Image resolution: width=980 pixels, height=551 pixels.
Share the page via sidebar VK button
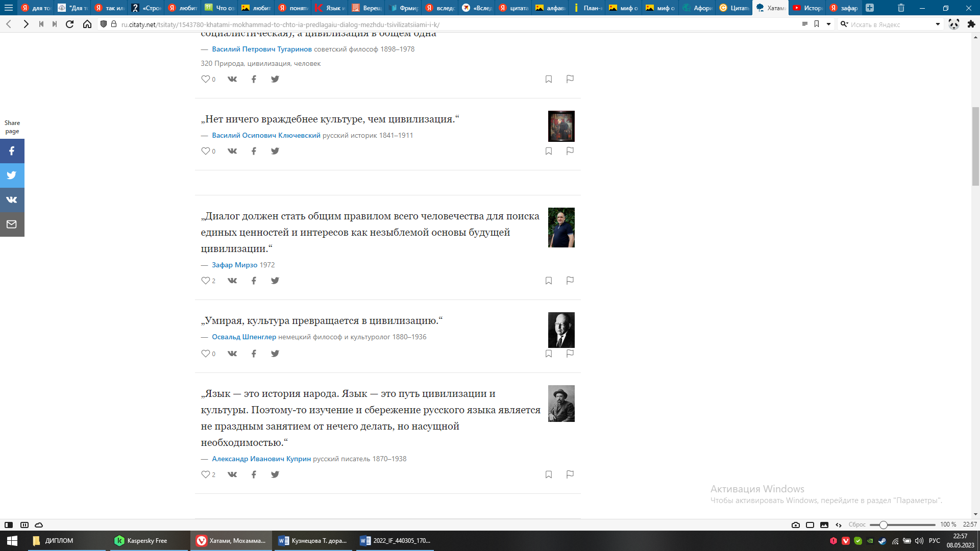pos(12,200)
